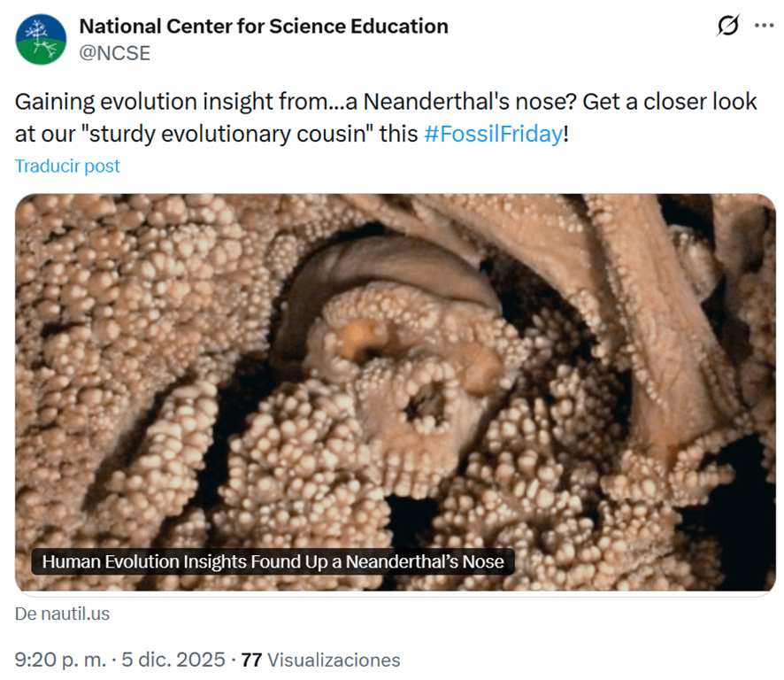Click the National Center for Science Education name
784x680 pixels.
pyautogui.click(x=264, y=27)
